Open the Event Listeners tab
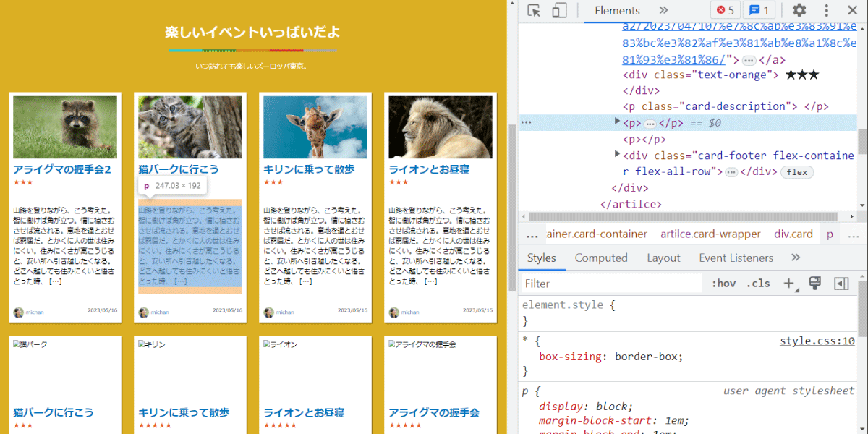The height and width of the screenshot is (434, 868). tap(736, 258)
